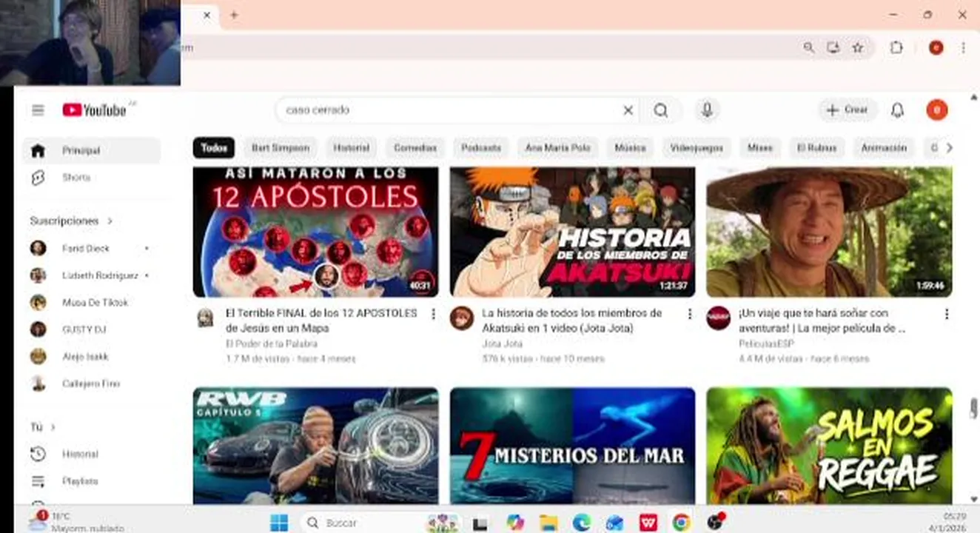Open Chrome profile avatar
Screen dimensions: 980x533
point(936,47)
